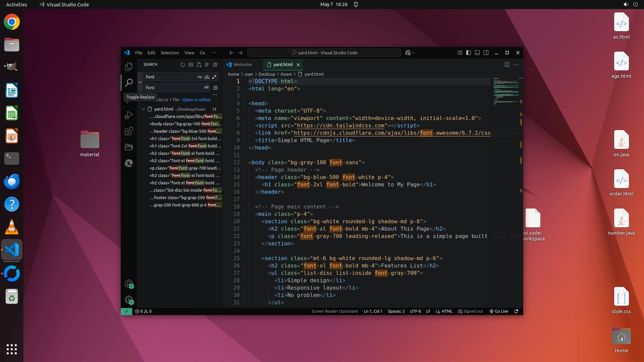Switch to the Welcome tab
644x362 pixels.
pyautogui.click(x=242, y=65)
